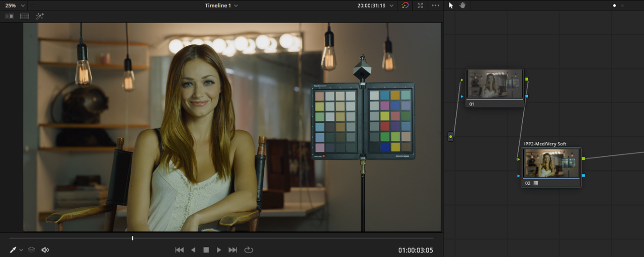Select the first white page dot
The height and width of the screenshot is (257, 644).
point(614,6)
